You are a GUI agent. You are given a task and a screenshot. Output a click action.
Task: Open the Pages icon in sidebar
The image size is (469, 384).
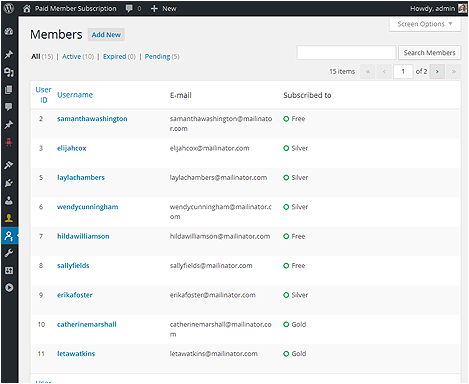(x=9, y=89)
